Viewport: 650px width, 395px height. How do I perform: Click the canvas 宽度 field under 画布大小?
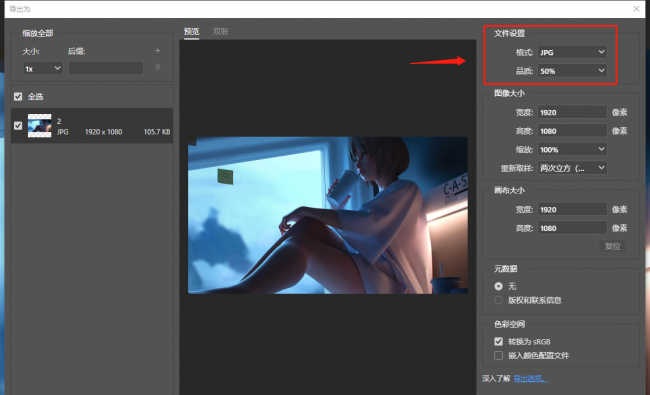tap(572, 209)
